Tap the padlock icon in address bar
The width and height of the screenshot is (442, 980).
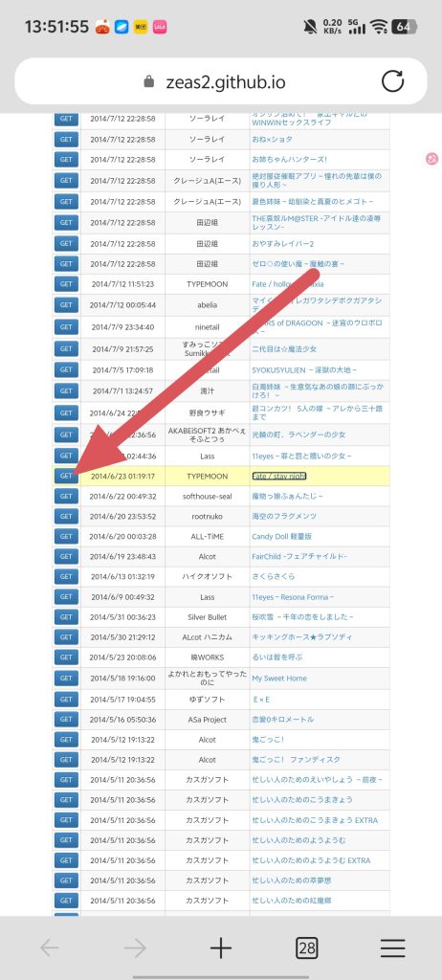pyautogui.click(x=148, y=82)
